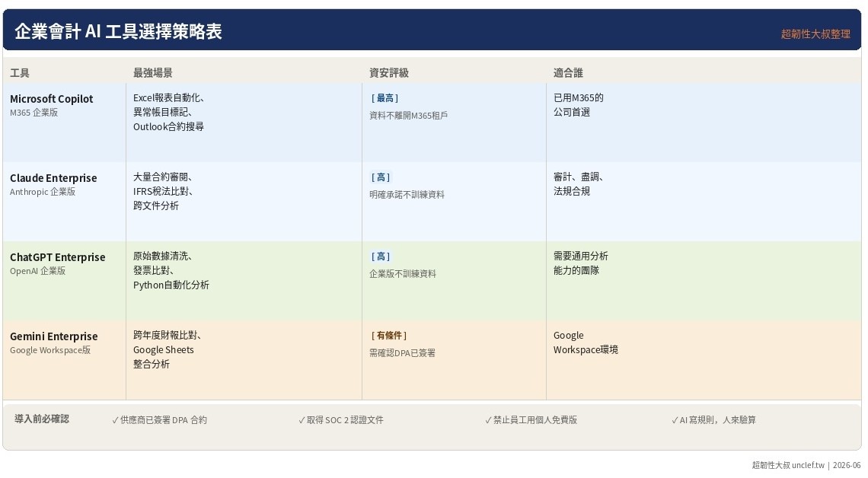
Task: Click 公司首選 text
Action: (572, 112)
